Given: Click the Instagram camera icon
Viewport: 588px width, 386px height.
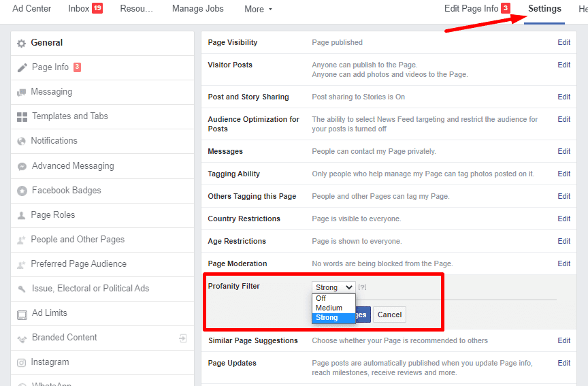Looking at the screenshot, I should pyautogui.click(x=21, y=363).
